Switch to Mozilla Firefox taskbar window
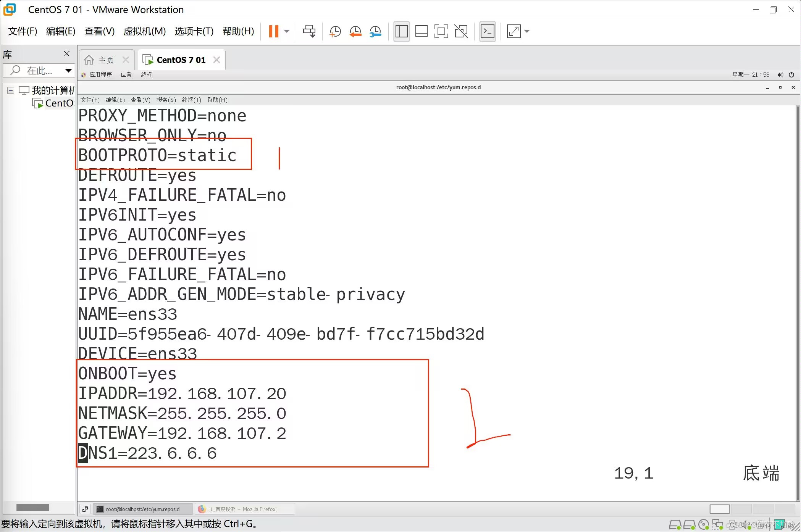Image resolution: width=801 pixels, height=532 pixels. [244, 509]
